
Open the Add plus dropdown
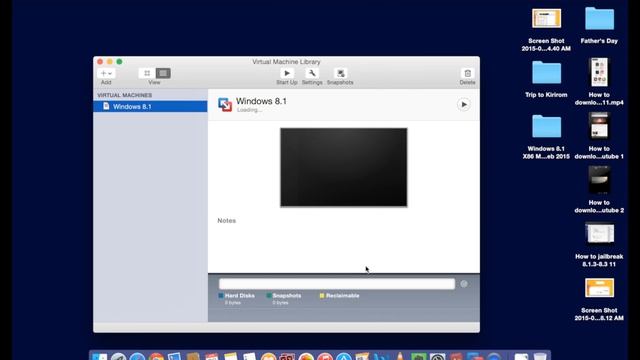[x=106, y=73]
